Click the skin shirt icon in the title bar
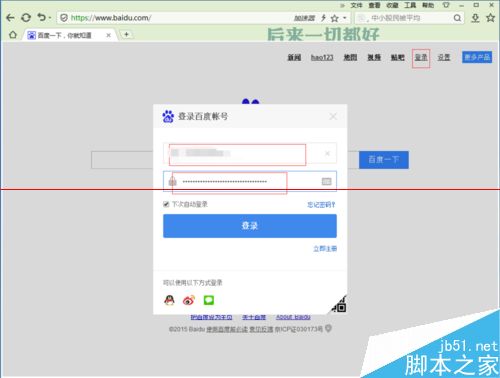Viewport: 500px width, 378px height. tap(446, 5)
